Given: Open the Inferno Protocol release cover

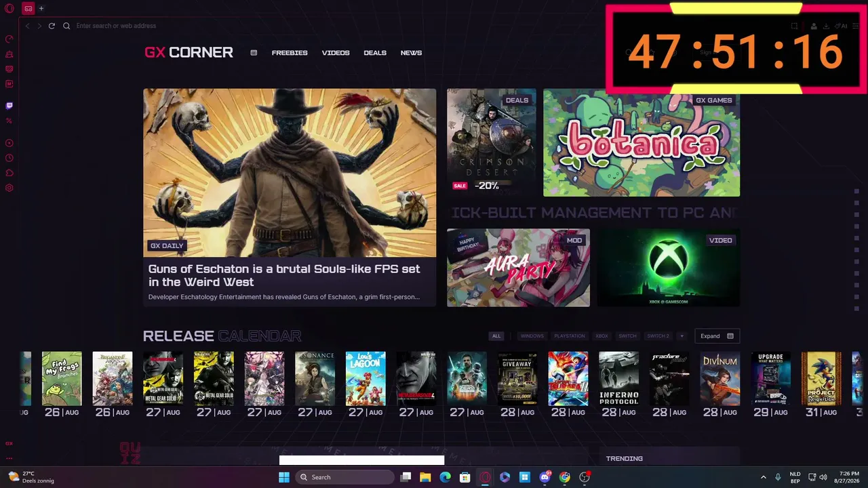Looking at the screenshot, I should click(618, 379).
